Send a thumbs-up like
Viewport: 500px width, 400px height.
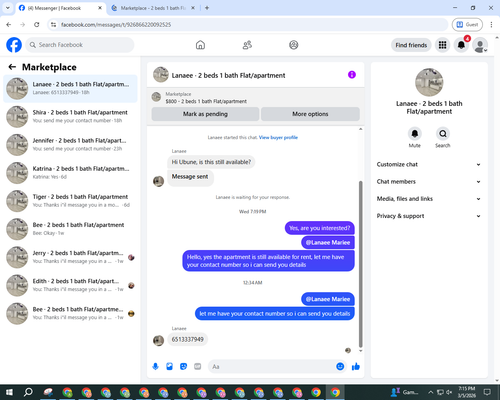click(356, 367)
